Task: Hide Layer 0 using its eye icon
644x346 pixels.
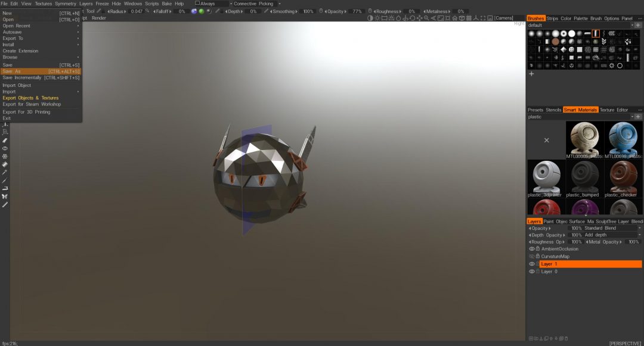Action: click(532, 272)
